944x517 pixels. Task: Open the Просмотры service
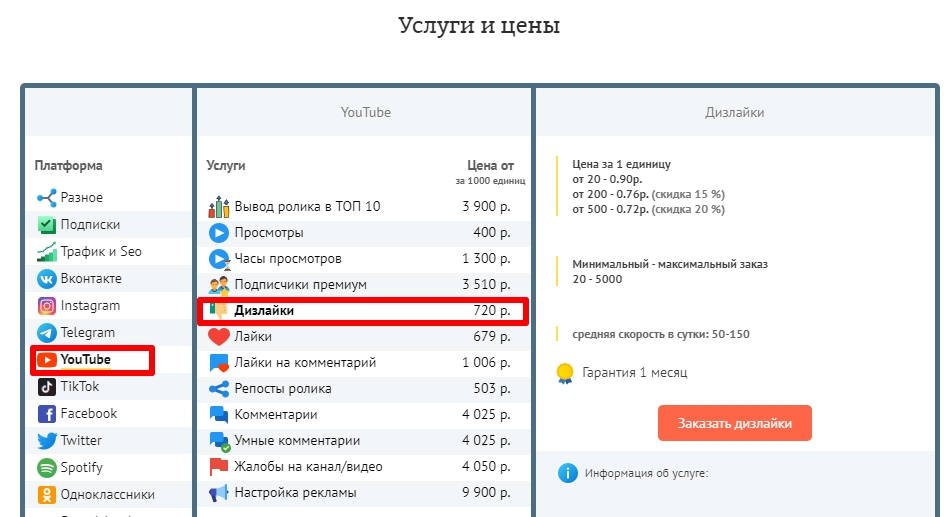pyautogui.click(x=268, y=233)
